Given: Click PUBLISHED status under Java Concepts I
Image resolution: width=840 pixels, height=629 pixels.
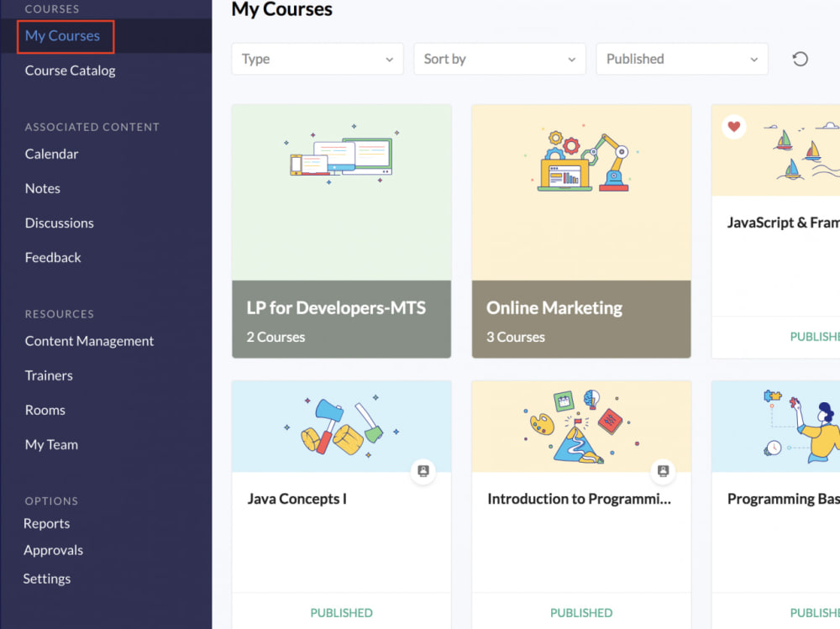Looking at the screenshot, I should (341, 613).
